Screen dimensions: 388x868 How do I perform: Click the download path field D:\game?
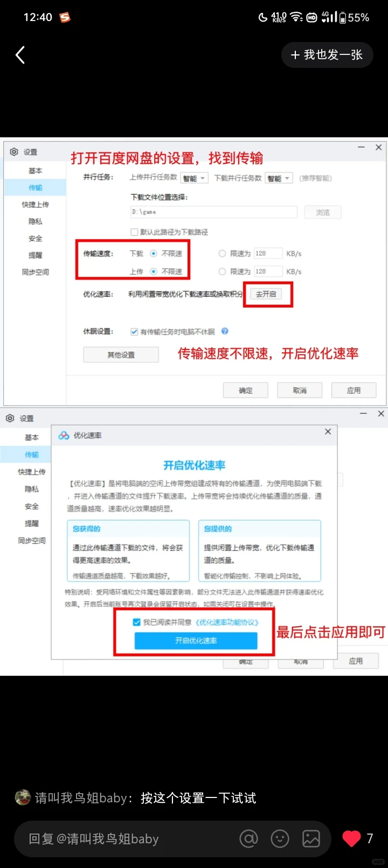(214, 212)
